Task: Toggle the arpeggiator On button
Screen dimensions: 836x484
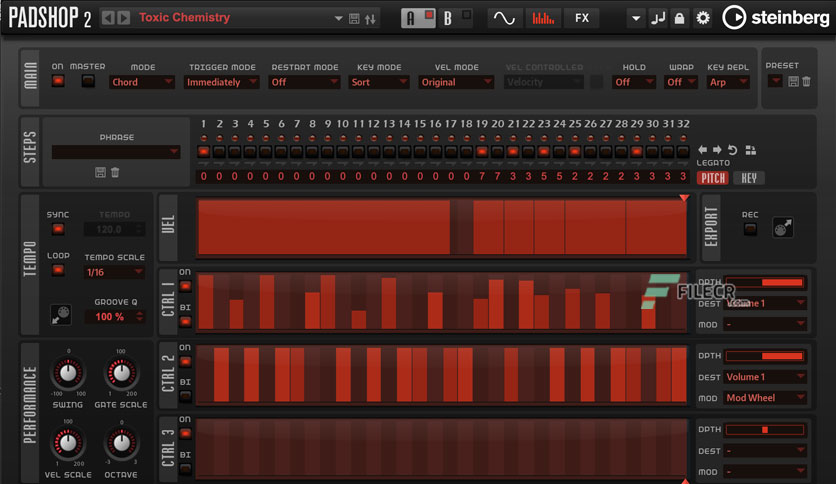Action: tap(58, 81)
